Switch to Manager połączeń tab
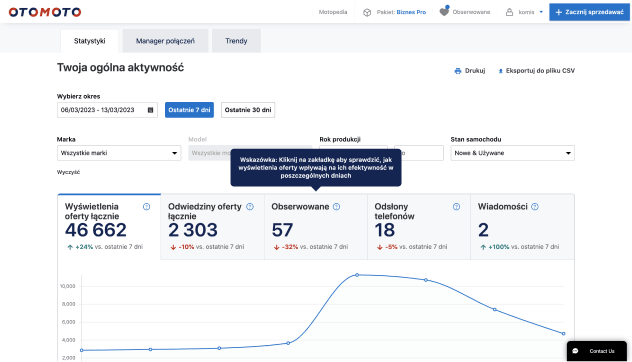 165,41
